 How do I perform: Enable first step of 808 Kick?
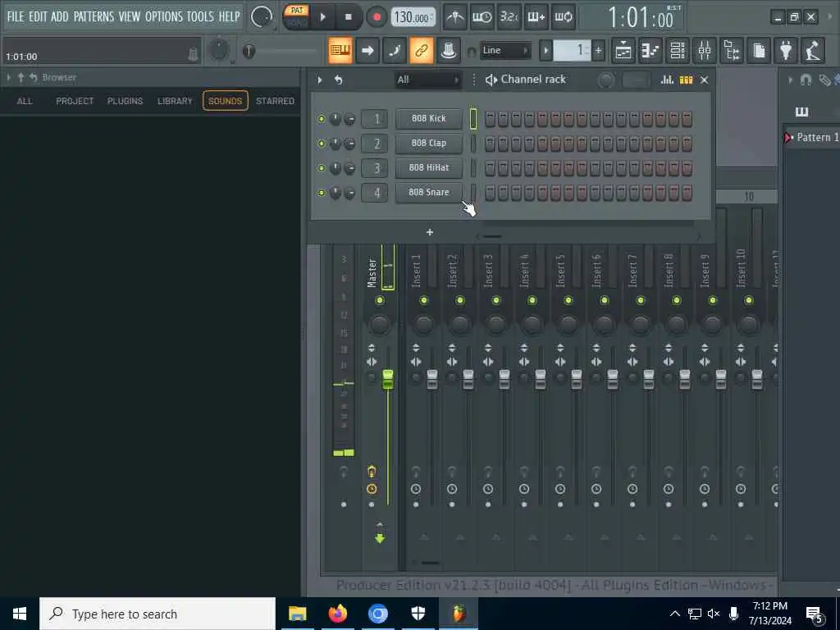(491, 119)
